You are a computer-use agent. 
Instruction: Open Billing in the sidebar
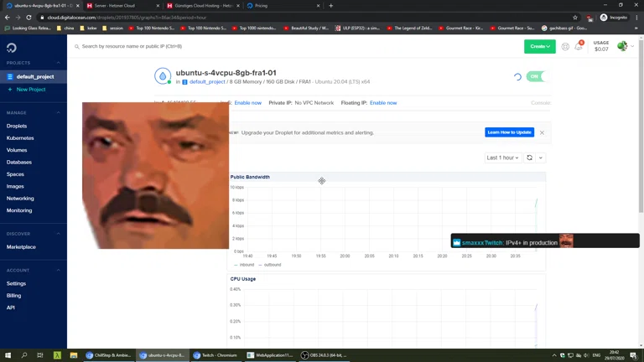click(13, 296)
